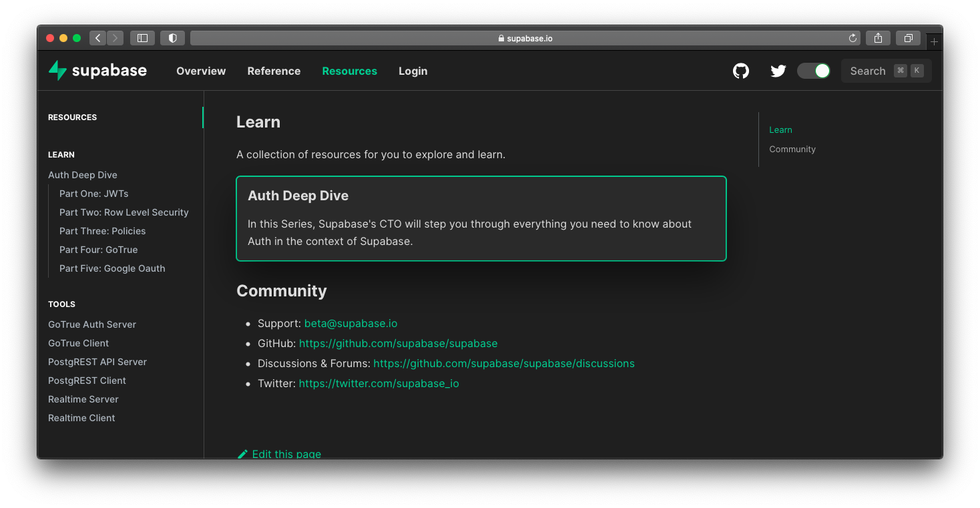Open Realtime Client link

coord(81,418)
